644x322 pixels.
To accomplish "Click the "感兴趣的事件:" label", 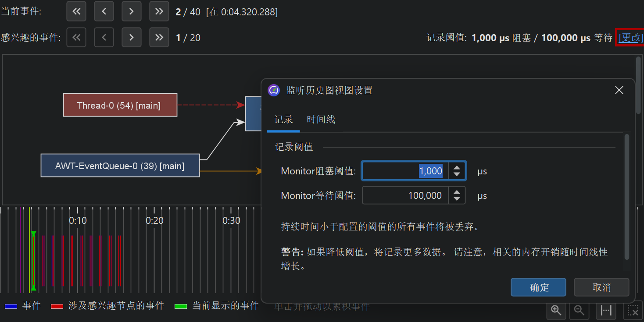I will pos(31,38).
